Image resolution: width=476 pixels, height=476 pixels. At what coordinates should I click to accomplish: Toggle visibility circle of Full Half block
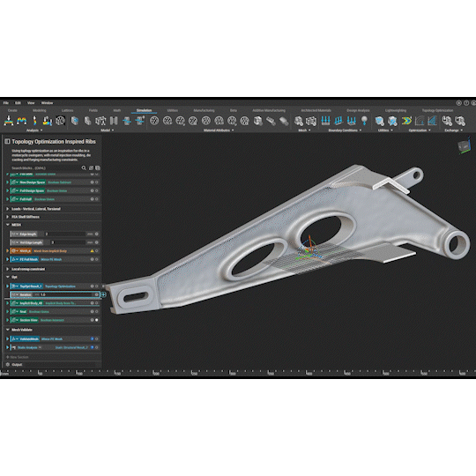pyautogui.click(x=97, y=199)
